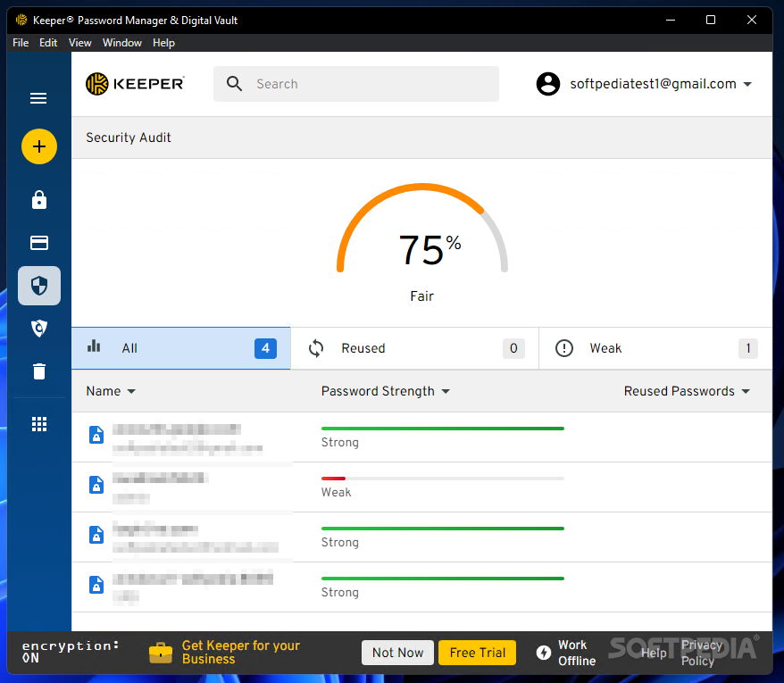The height and width of the screenshot is (683, 784).
Task: Click Work Offline link
Action: click(x=577, y=653)
